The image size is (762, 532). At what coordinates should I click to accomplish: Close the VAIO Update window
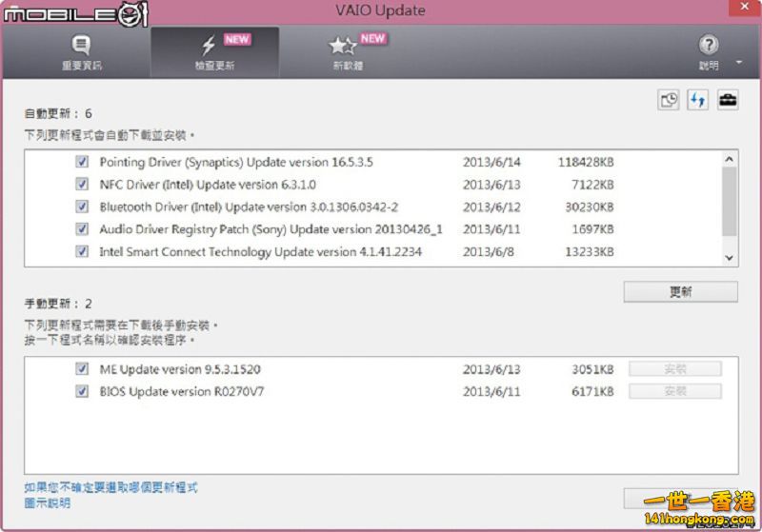pos(745,7)
